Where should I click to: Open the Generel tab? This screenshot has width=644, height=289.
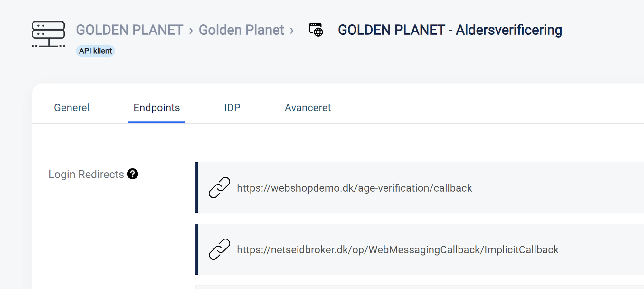[x=71, y=108]
